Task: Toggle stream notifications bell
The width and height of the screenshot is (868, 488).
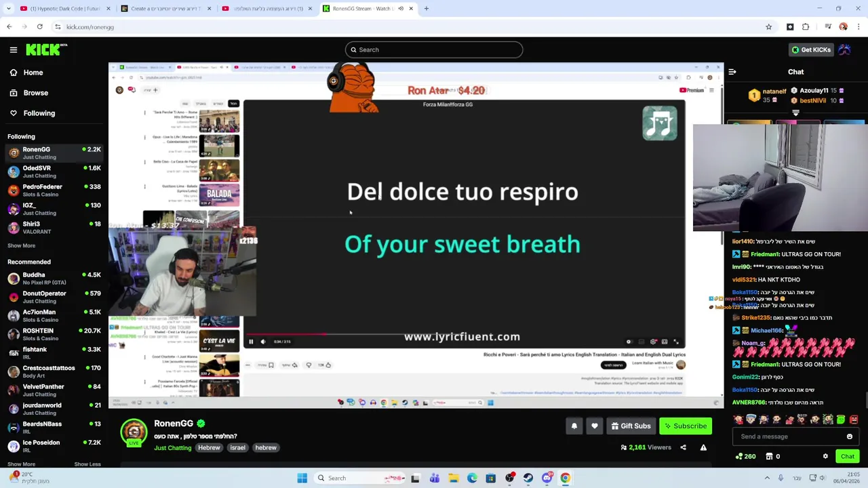Action: pyautogui.click(x=574, y=426)
